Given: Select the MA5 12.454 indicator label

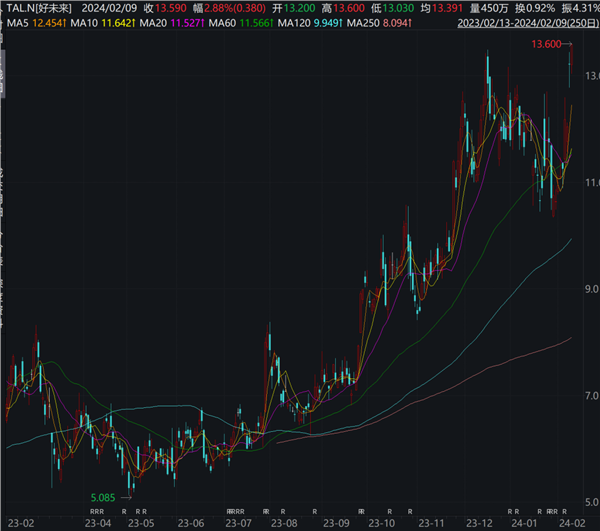Looking at the screenshot, I should pos(36,23).
